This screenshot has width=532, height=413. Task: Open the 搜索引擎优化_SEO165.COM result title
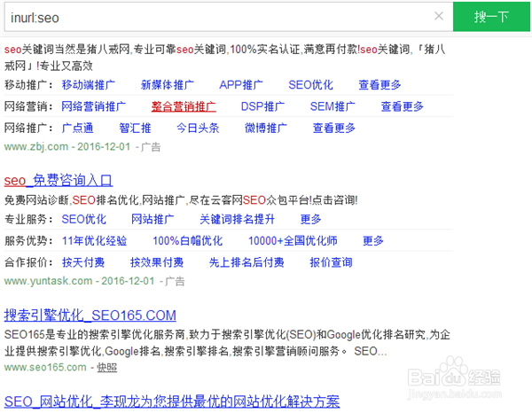tap(90, 316)
